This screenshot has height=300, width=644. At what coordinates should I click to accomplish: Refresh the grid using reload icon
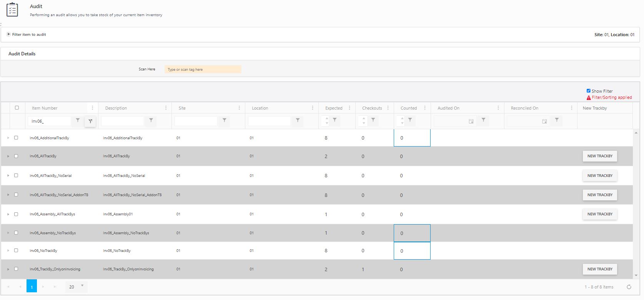pyautogui.click(x=629, y=287)
